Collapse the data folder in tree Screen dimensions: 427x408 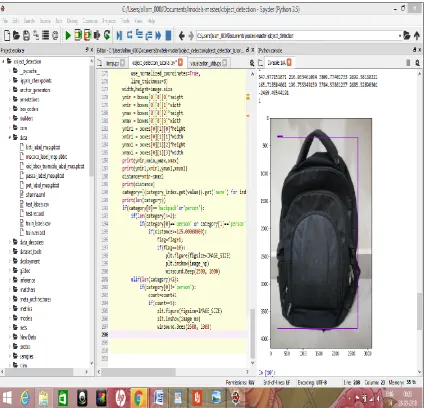(10, 137)
